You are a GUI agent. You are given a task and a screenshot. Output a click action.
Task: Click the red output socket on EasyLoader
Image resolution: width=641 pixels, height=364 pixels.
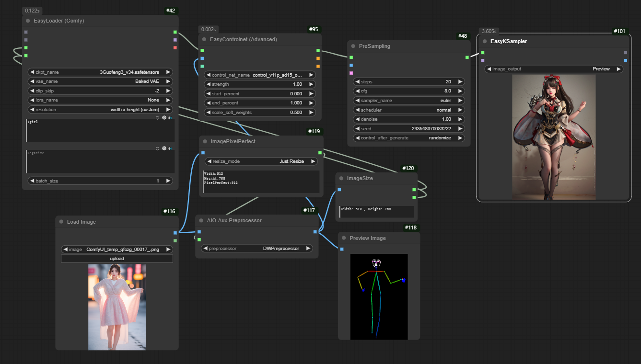tap(175, 47)
